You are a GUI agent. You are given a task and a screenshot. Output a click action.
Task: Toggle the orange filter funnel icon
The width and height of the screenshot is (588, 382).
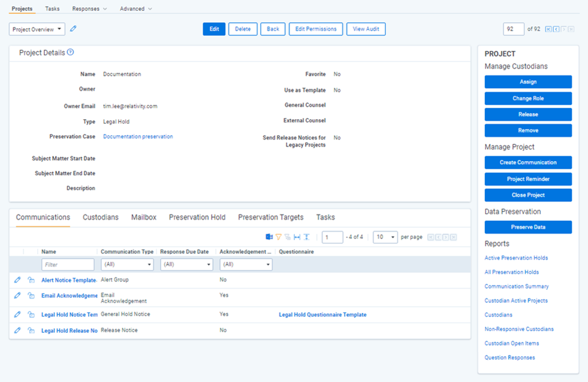[279, 237]
